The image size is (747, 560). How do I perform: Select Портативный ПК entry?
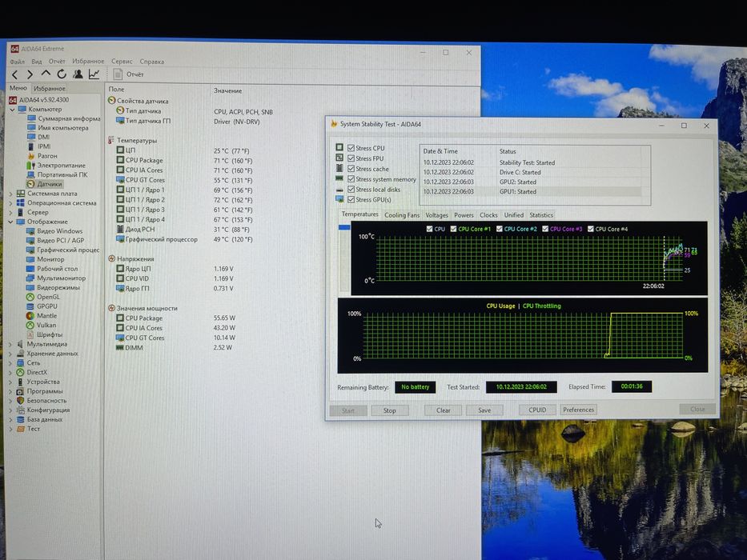click(57, 174)
